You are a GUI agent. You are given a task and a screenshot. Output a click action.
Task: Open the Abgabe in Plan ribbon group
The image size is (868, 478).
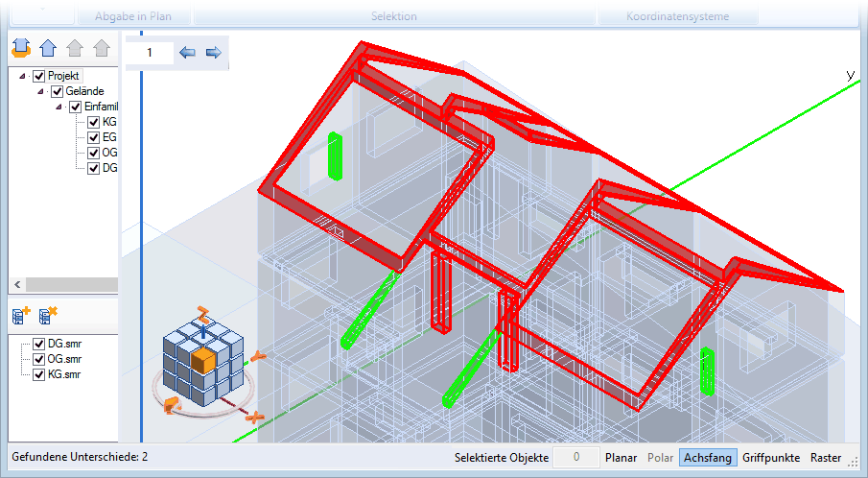coord(133,16)
